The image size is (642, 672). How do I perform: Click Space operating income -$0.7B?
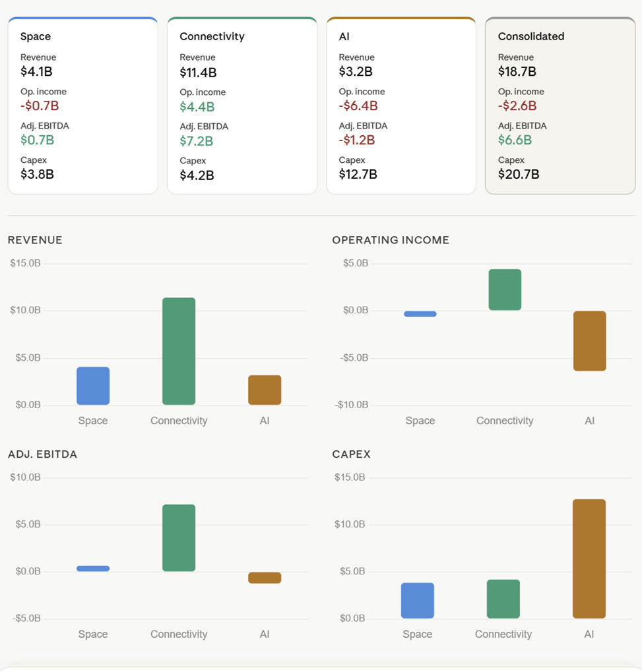40,106
